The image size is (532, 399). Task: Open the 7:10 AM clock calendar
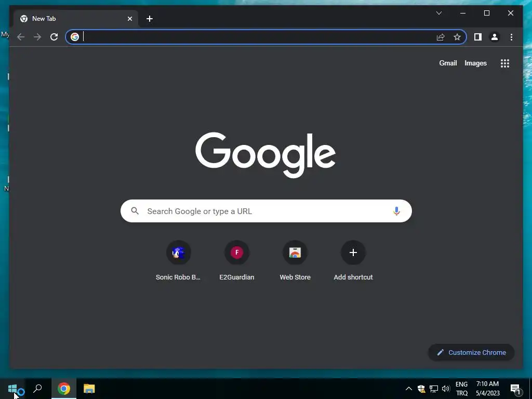(487, 389)
